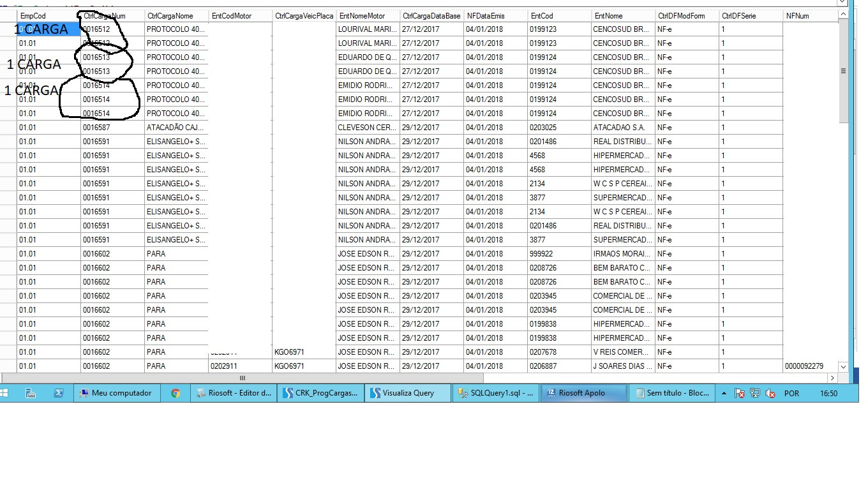Click the EntCod column header
Screen dimensions: 868x490
click(559, 16)
